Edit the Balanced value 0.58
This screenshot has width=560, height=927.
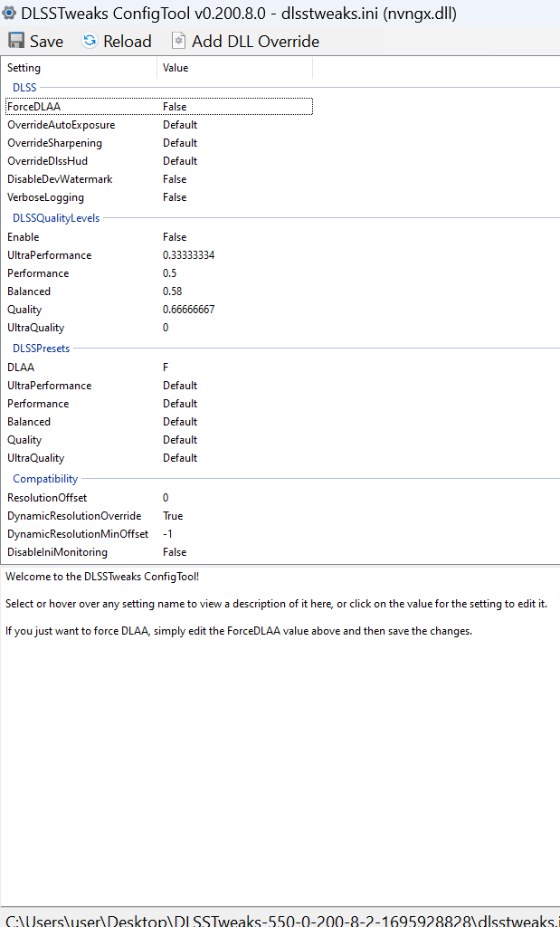coord(173,291)
